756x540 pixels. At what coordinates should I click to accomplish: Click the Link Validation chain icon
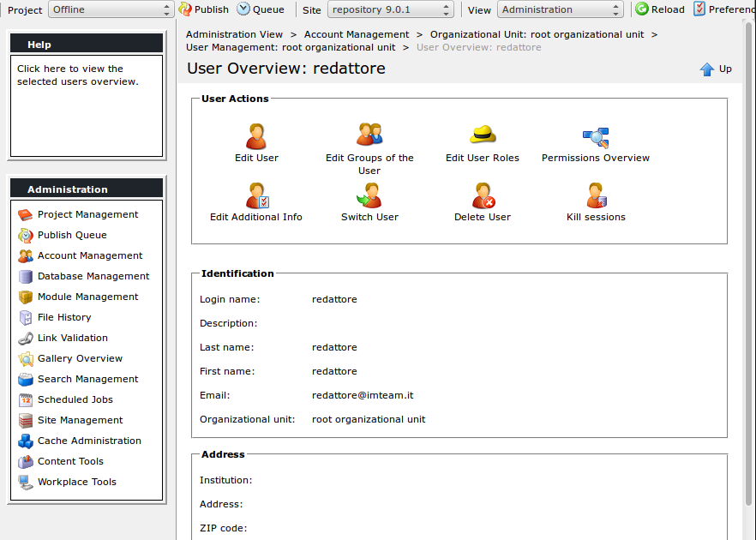tap(26, 339)
